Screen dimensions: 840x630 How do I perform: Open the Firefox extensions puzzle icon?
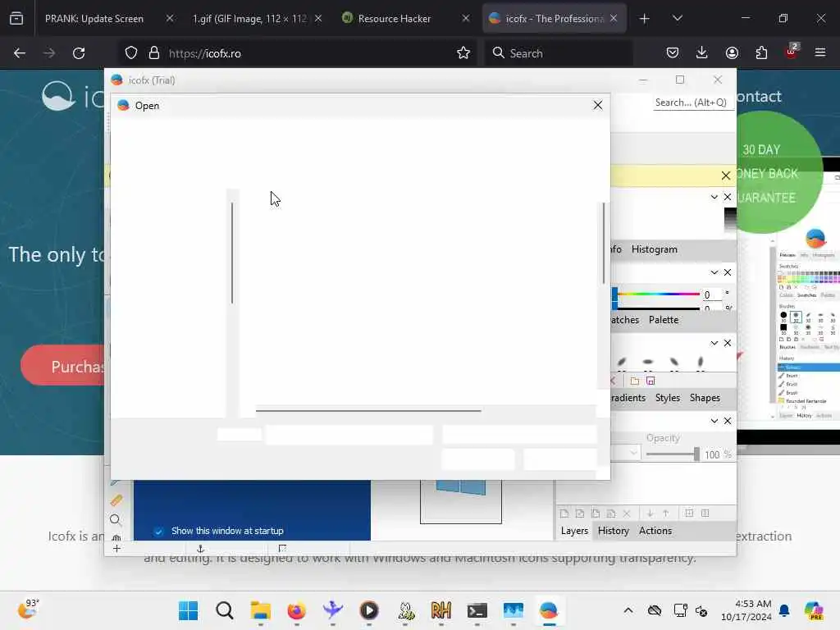point(761,52)
